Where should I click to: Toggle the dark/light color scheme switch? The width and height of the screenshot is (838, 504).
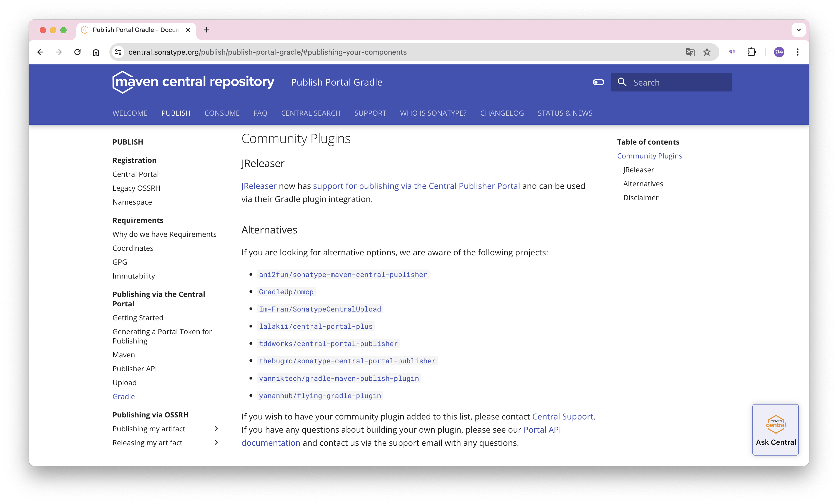[x=598, y=82]
